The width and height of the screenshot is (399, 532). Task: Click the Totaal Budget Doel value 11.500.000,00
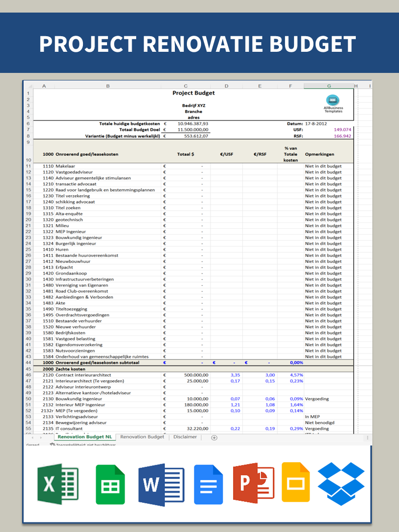tap(193, 130)
